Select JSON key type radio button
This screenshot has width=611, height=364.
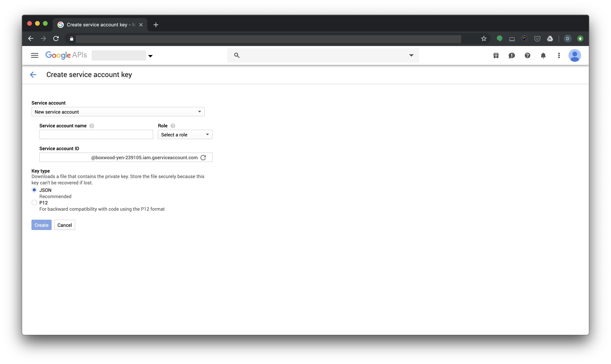pyautogui.click(x=34, y=190)
